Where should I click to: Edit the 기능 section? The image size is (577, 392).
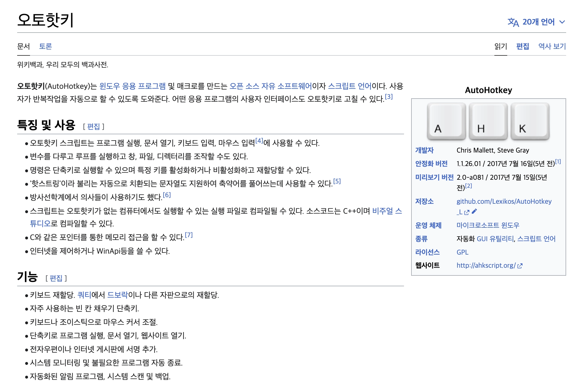[56, 278]
